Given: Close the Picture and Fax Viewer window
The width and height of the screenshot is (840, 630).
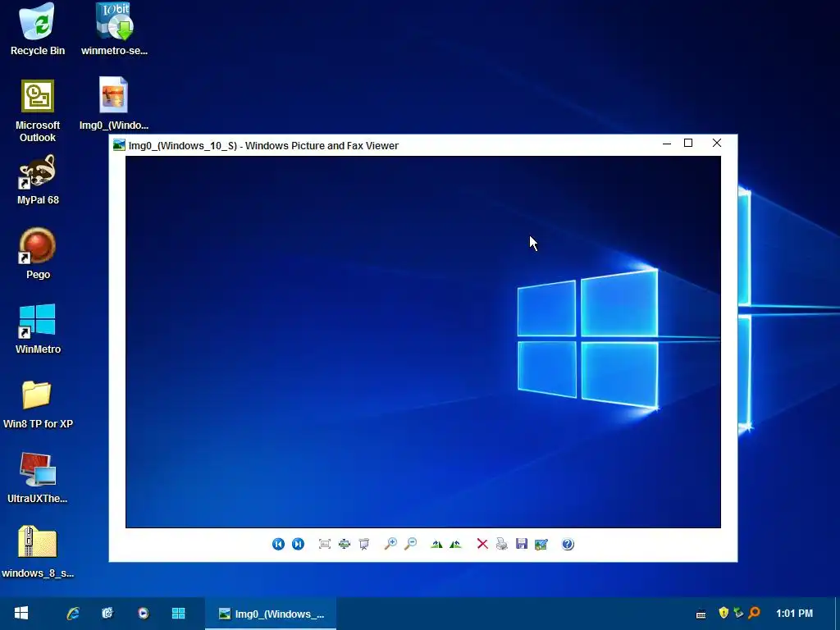Looking at the screenshot, I should tap(717, 143).
